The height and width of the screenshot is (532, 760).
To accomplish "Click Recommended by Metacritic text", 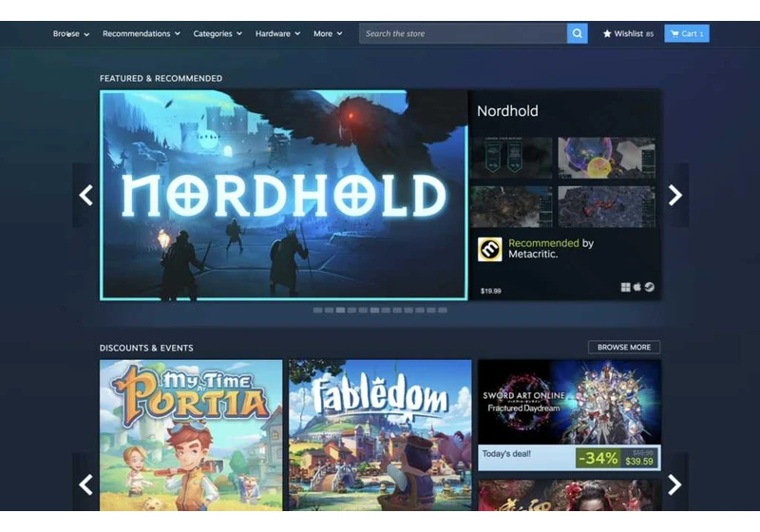I will tap(551, 249).
